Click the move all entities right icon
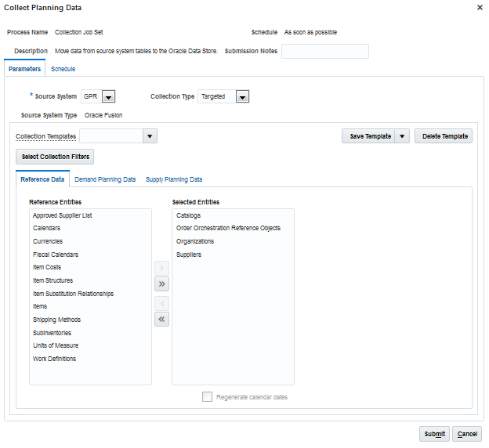489x448 pixels. click(161, 284)
